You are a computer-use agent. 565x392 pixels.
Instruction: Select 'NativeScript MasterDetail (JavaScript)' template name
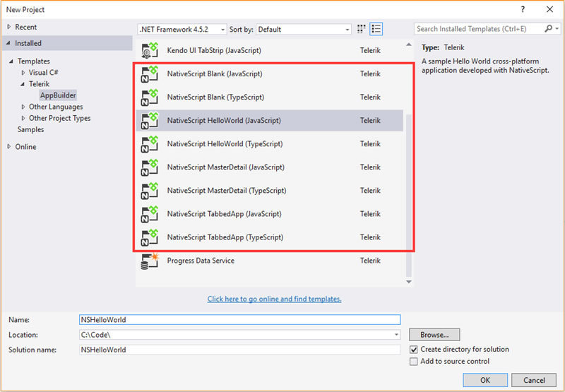(225, 167)
